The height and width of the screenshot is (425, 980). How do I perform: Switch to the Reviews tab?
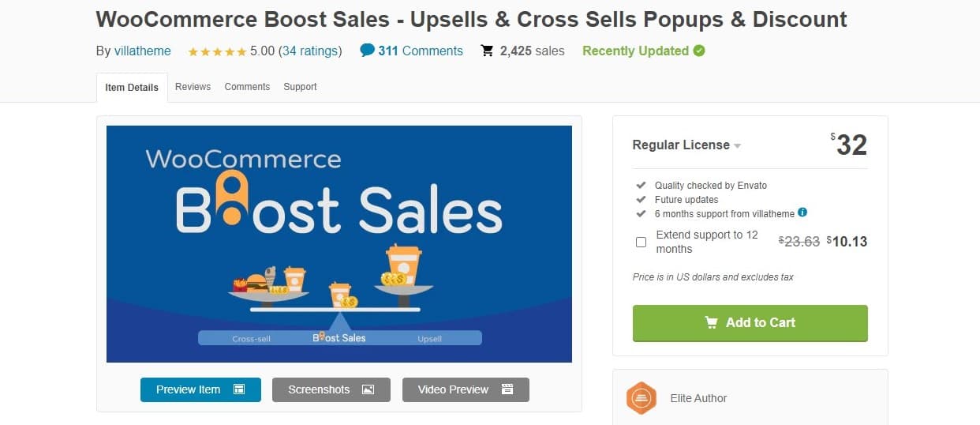pos(193,87)
